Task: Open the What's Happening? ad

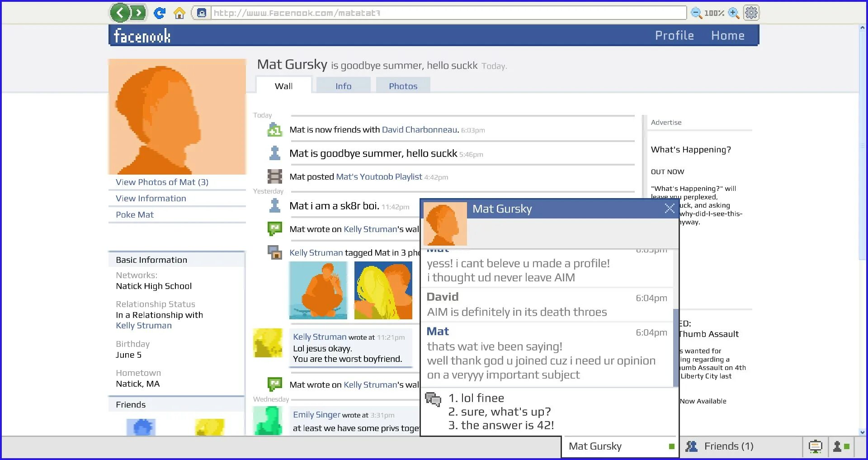Action: (691, 149)
